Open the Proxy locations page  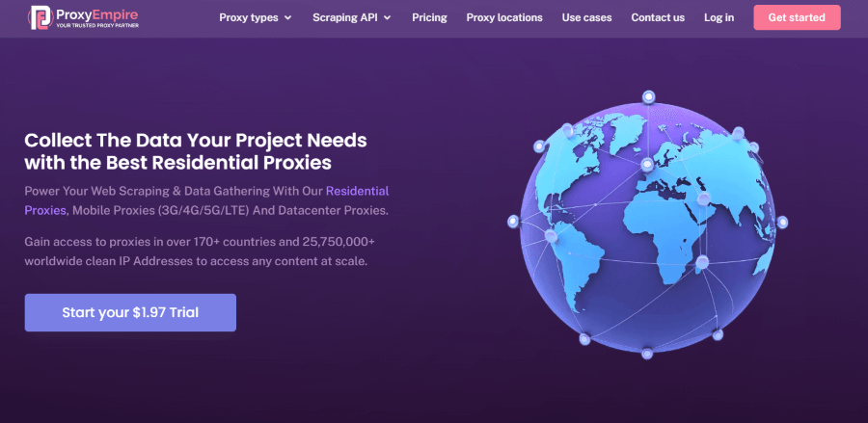tap(504, 17)
